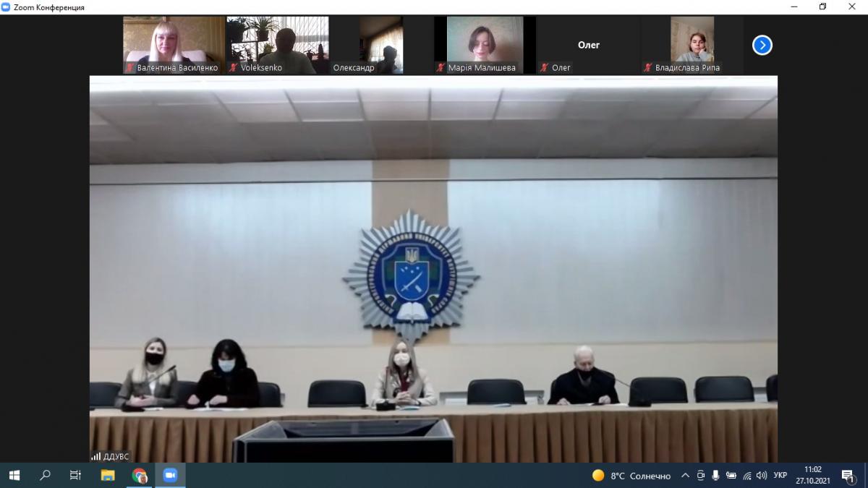The image size is (868, 488).
Task: Select Валентина Василенко video thumbnail
Action: pyautogui.click(x=174, y=45)
